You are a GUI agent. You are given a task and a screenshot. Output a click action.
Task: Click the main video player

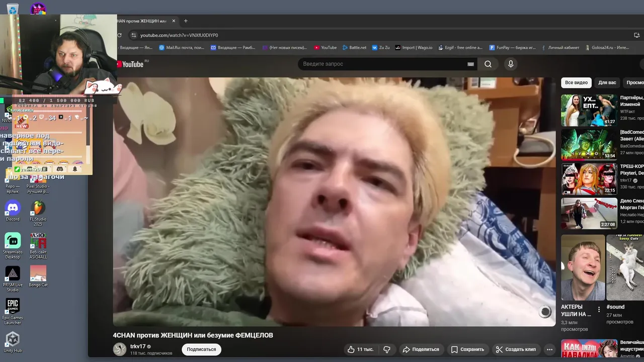click(334, 202)
